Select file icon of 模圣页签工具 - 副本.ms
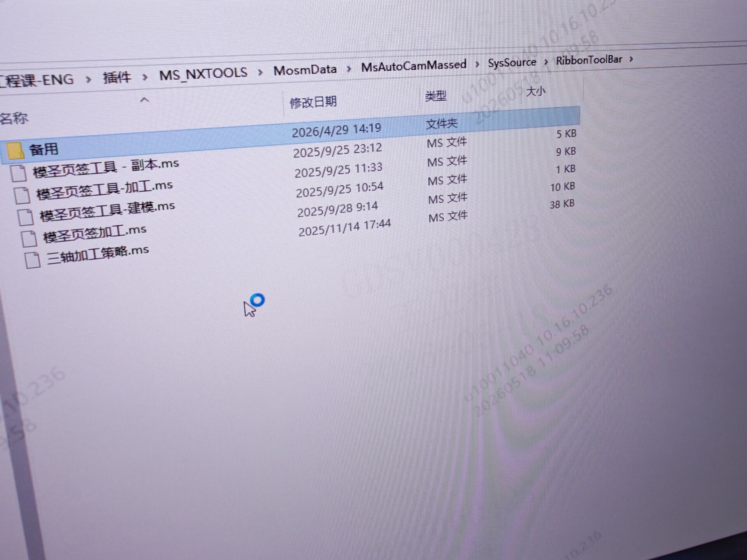The image size is (747, 560). pos(18,173)
